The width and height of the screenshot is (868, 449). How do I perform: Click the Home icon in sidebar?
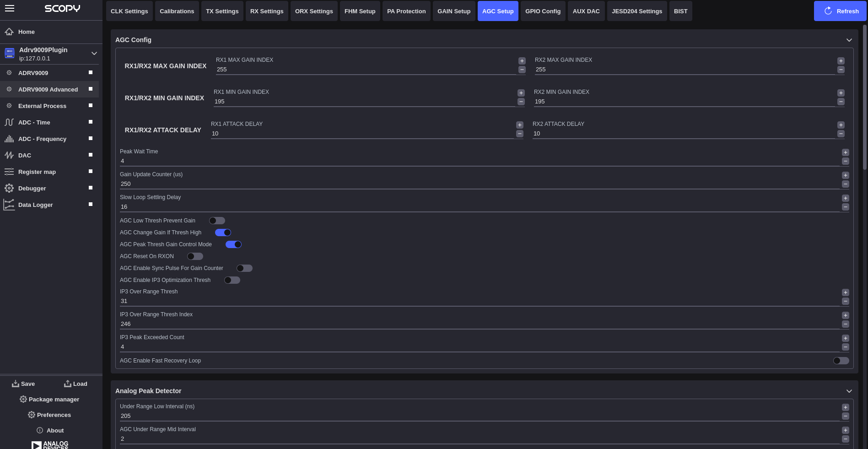point(9,32)
